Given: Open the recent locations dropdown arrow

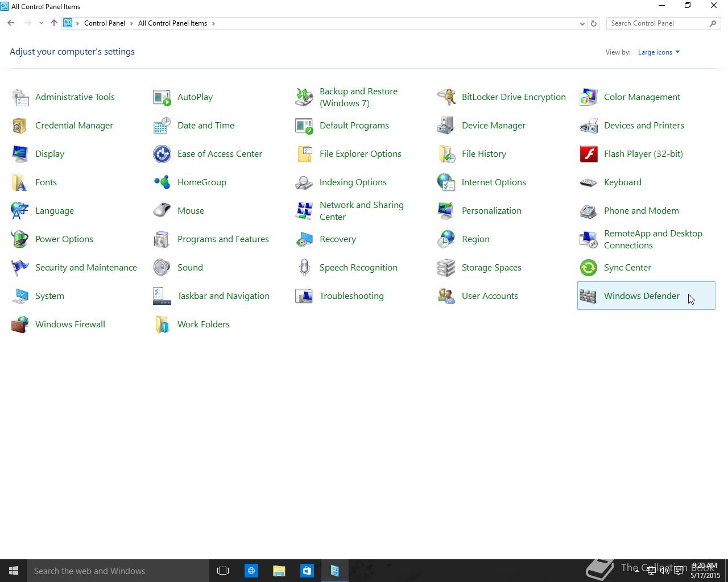Looking at the screenshot, I should 41,23.
